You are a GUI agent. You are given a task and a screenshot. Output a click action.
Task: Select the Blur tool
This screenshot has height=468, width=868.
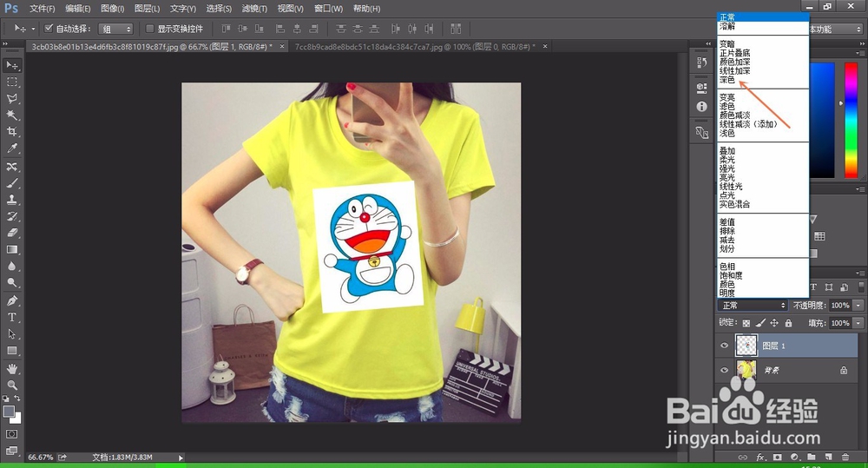(x=11, y=267)
